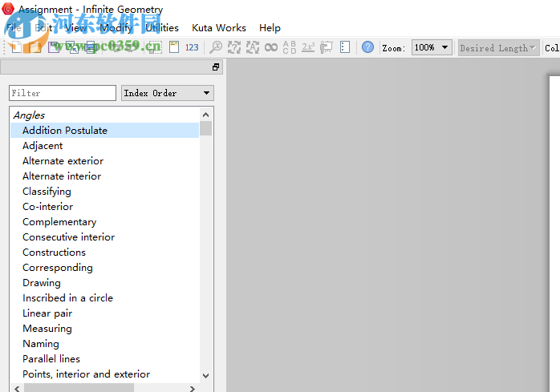
Task: Click the Open folder icon
Action: tap(35, 47)
